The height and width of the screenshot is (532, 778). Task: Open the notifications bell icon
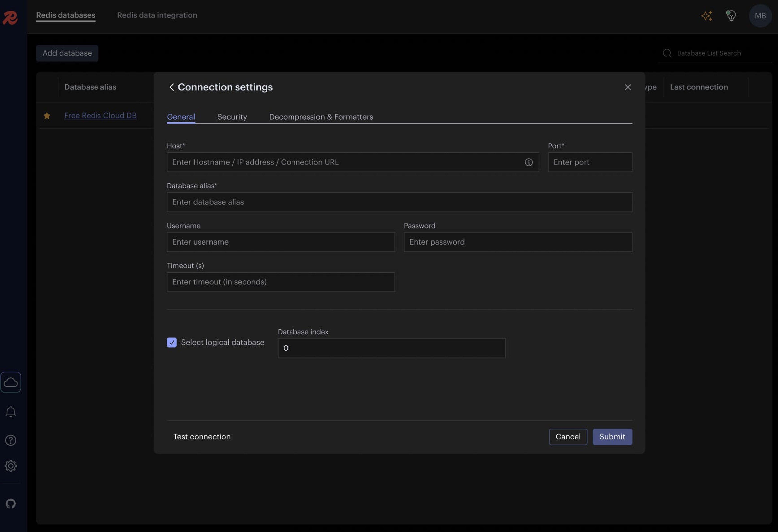click(x=11, y=412)
